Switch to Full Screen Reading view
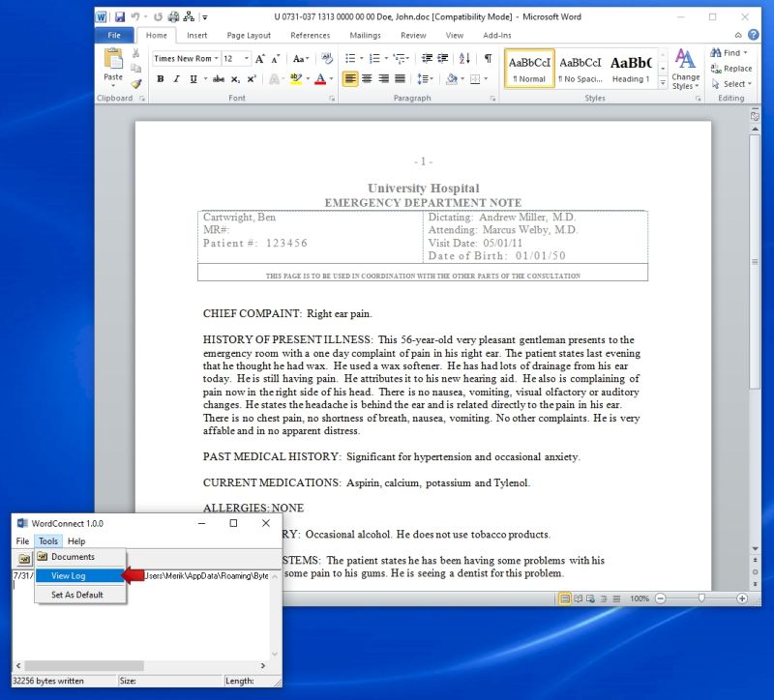 [x=579, y=598]
